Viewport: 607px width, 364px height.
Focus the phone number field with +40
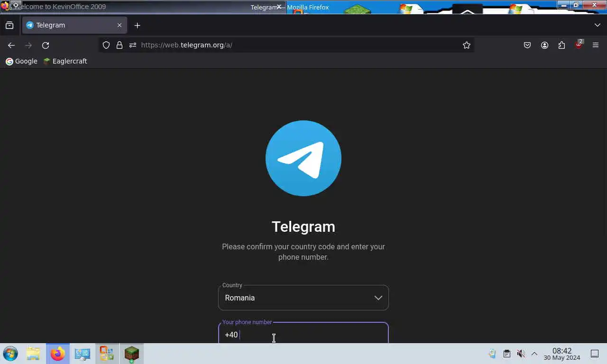(x=303, y=333)
